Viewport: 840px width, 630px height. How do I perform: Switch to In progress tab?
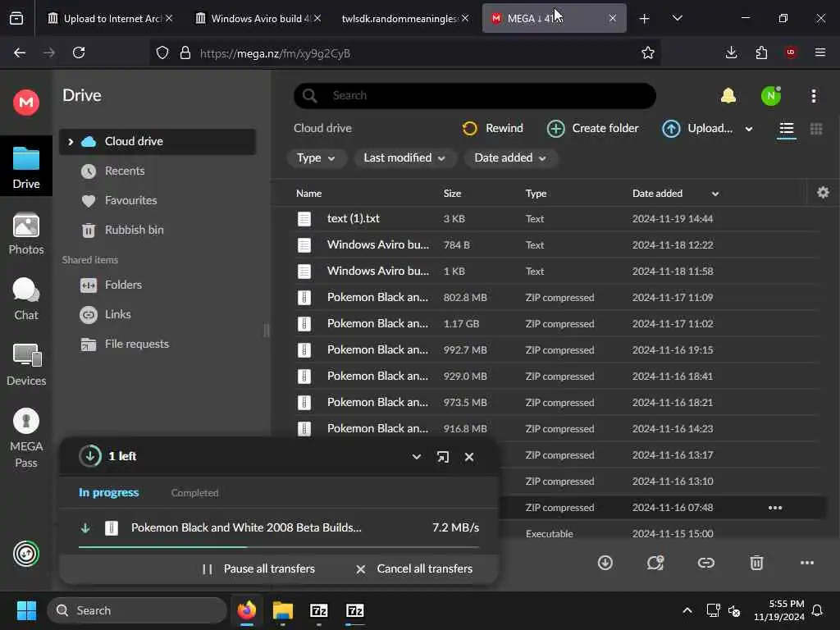[x=109, y=492]
